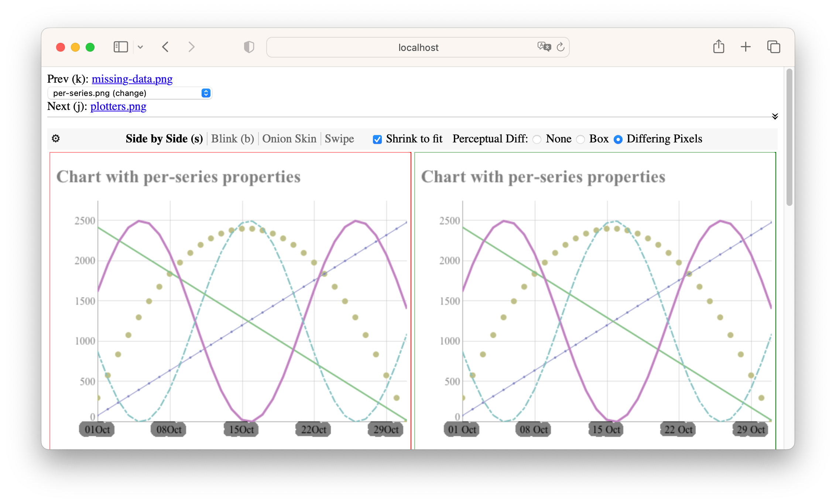The height and width of the screenshot is (504, 836).
Task: Select the None perceptual diff radio button
Action: pos(537,139)
